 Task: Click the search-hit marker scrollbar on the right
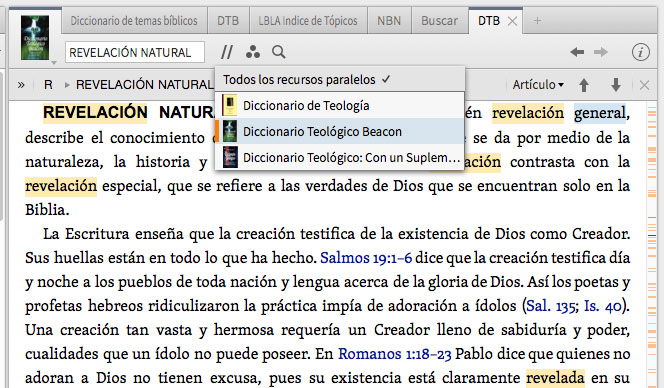point(652,244)
